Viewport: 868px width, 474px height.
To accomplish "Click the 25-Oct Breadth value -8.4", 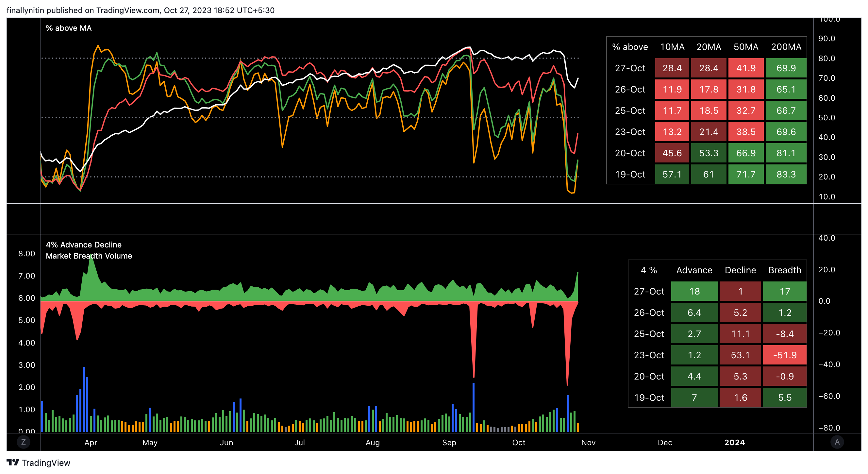I will pos(785,334).
